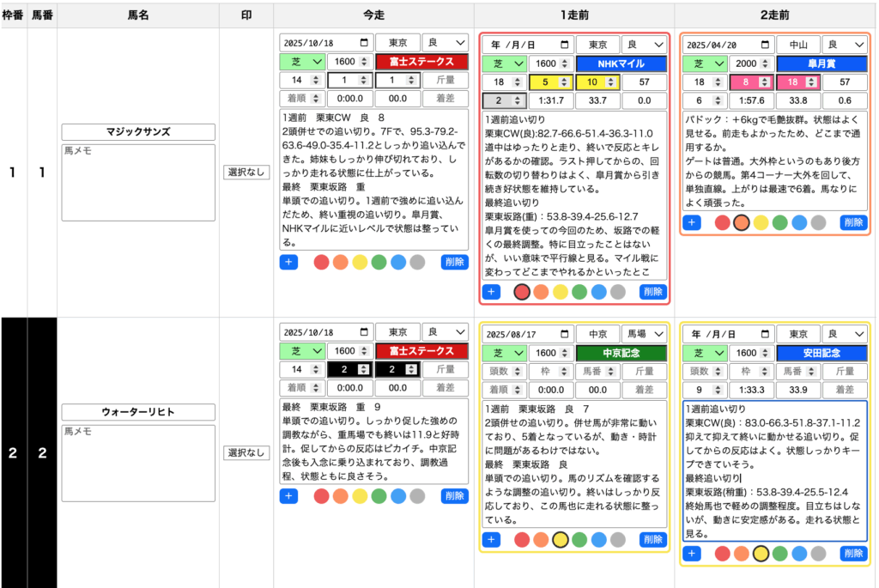Open the 馬場 condition dropdown in 中京記念 card
This screenshot has width=879, height=588.
pos(640,333)
